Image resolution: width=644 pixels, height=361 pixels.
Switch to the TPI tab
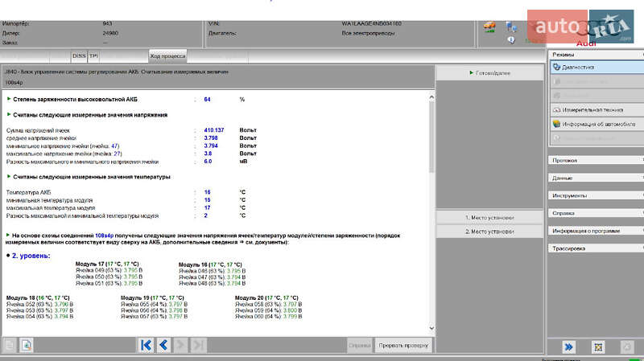[93, 55]
